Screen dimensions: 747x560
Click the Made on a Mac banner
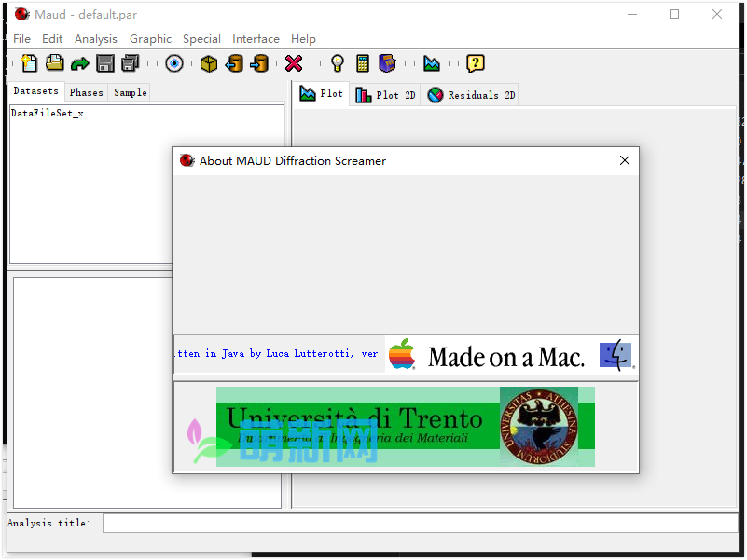click(x=512, y=355)
